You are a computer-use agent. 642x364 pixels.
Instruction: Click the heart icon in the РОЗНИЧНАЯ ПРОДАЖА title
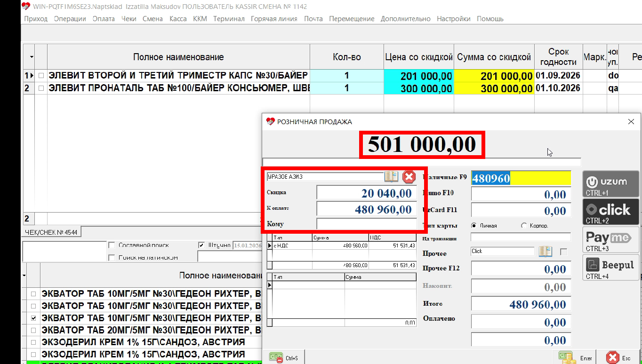click(x=270, y=121)
